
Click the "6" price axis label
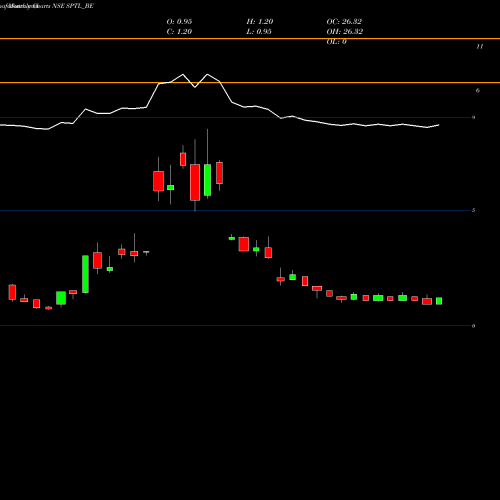coord(478,90)
